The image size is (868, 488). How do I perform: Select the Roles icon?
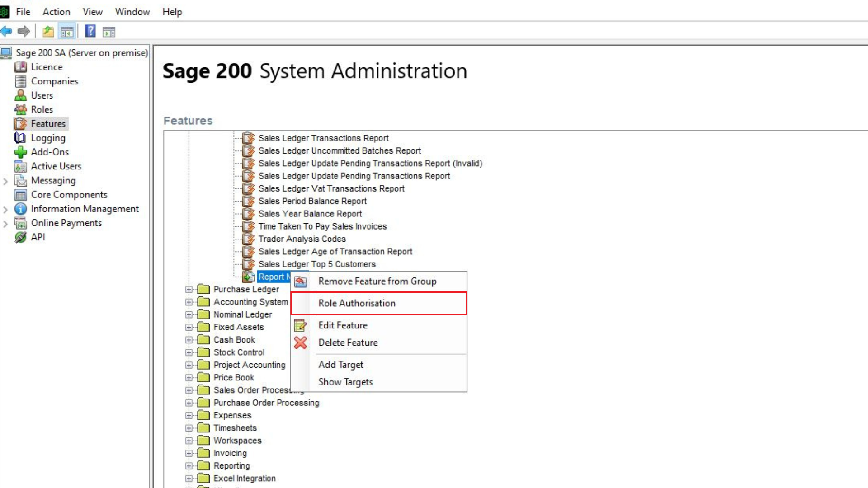tap(21, 109)
